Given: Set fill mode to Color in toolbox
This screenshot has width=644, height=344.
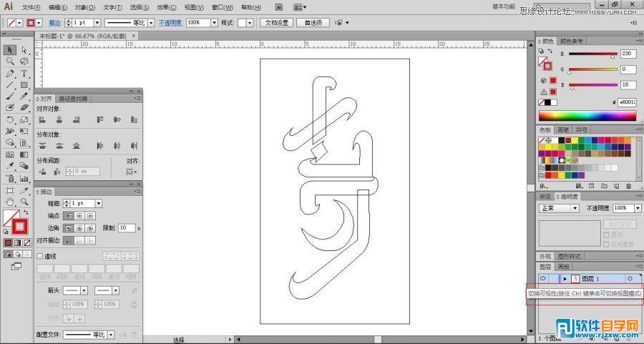Looking at the screenshot, I should coord(8,243).
